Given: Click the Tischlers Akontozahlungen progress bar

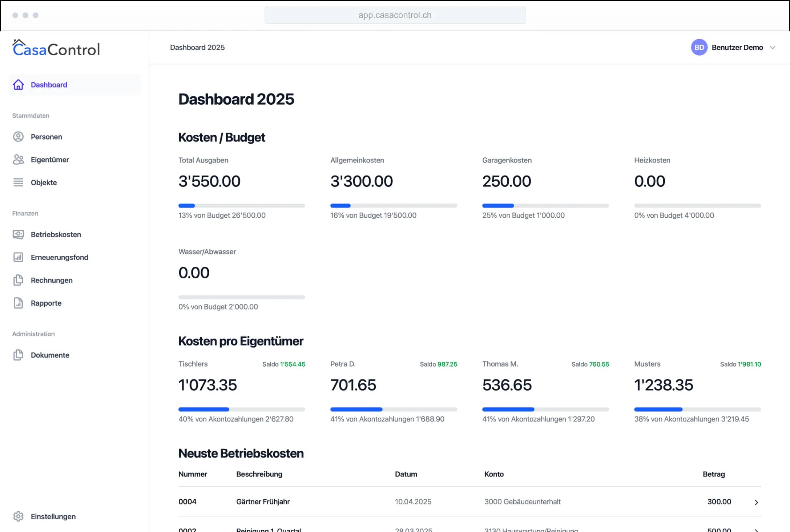Looking at the screenshot, I should tap(242, 410).
